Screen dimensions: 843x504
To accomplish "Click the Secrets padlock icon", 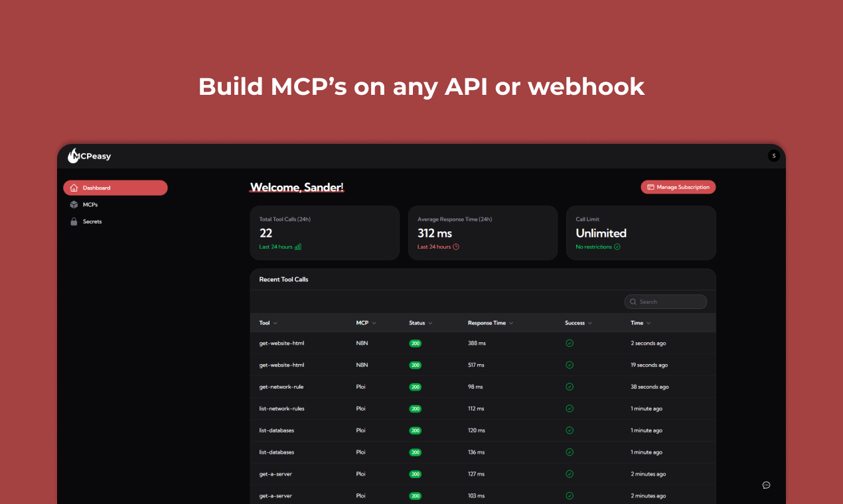I will pos(74,221).
